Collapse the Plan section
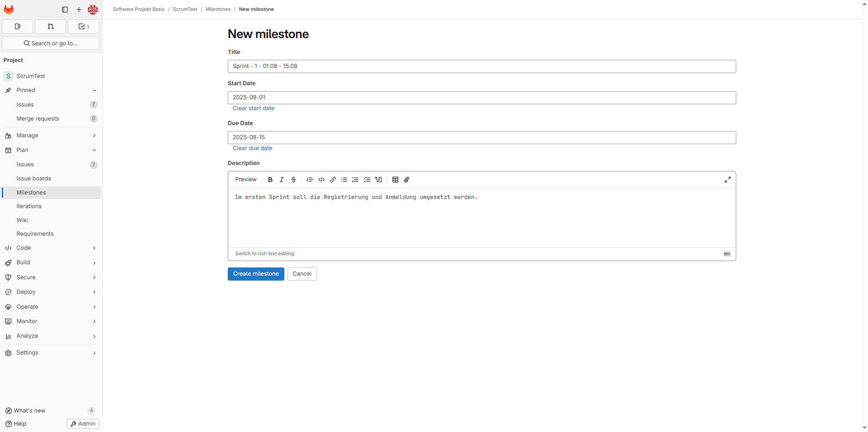 51,150
